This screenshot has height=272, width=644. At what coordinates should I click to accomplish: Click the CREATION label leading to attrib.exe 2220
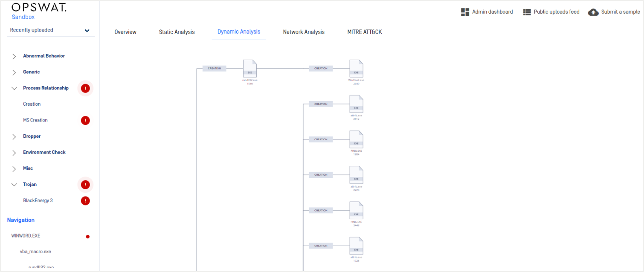click(321, 175)
